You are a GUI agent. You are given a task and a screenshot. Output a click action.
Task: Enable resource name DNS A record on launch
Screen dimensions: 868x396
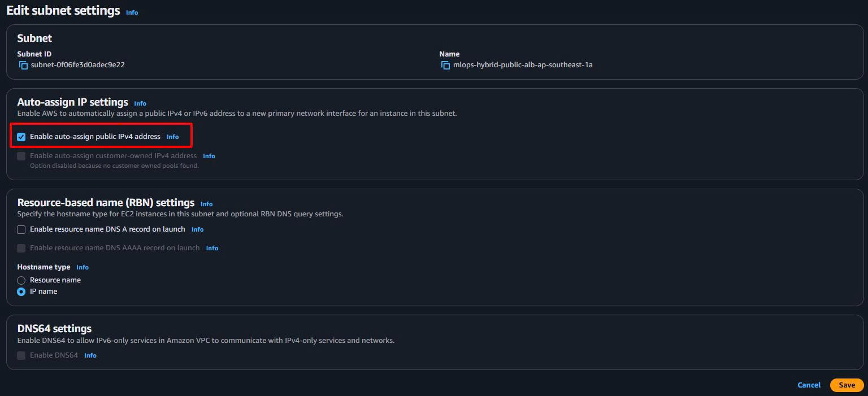[x=21, y=229]
